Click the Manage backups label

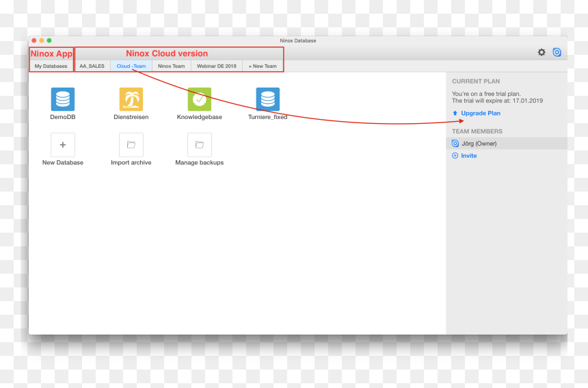[199, 162]
